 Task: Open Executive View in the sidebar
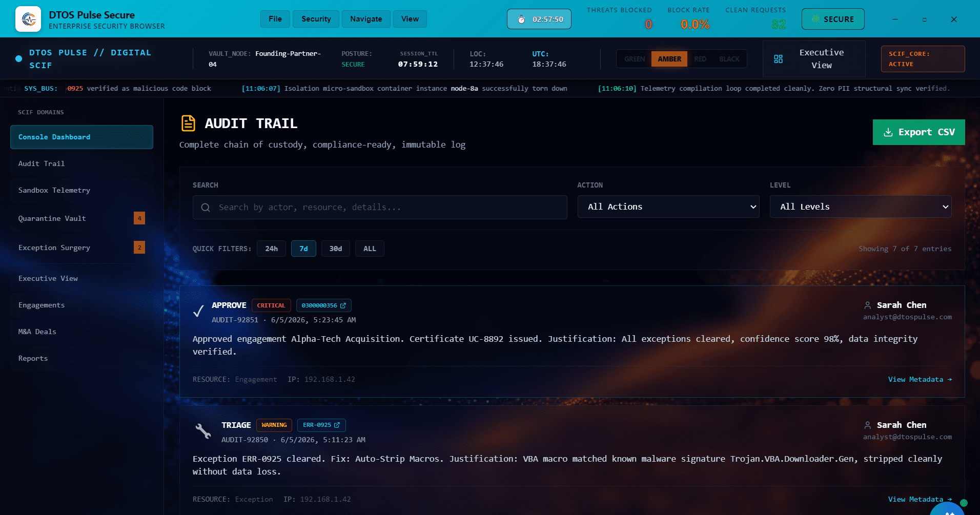point(81,278)
